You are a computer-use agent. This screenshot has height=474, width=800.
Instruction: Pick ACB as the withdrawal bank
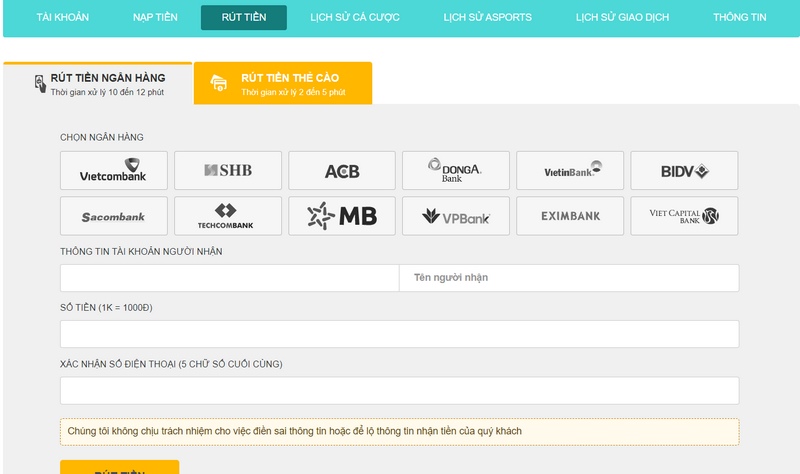[342, 171]
